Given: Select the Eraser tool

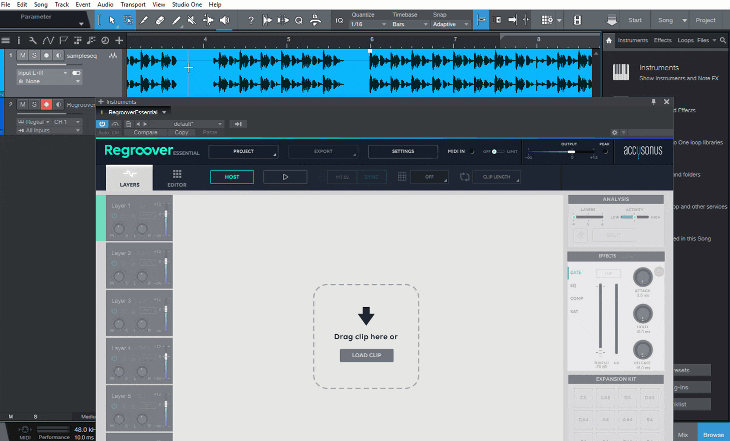Looking at the screenshot, I should [160, 20].
